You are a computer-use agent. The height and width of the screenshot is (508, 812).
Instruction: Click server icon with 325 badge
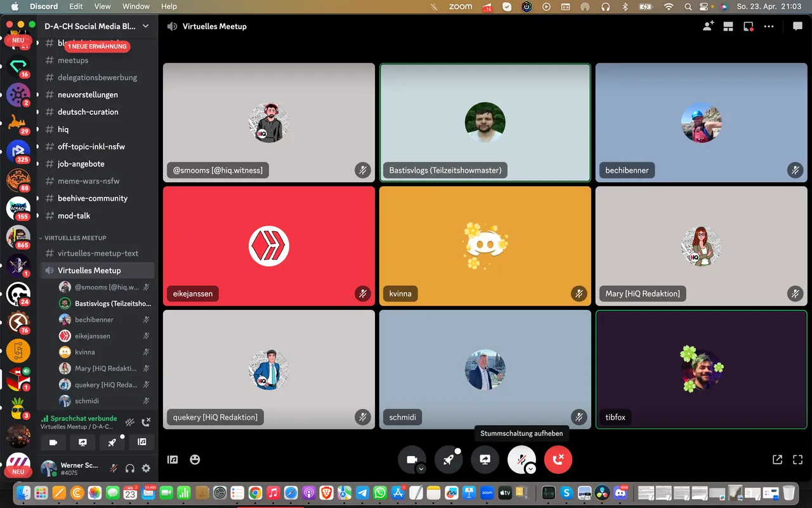point(18,152)
